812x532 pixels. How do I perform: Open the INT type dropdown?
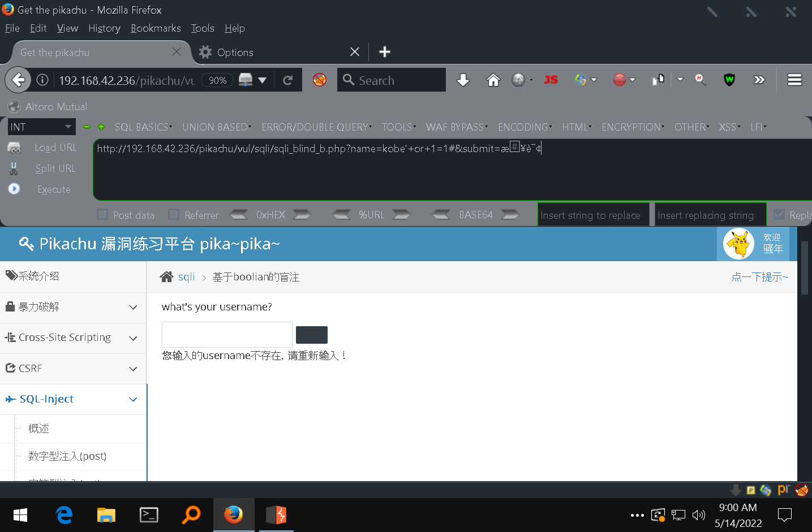point(42,127)
